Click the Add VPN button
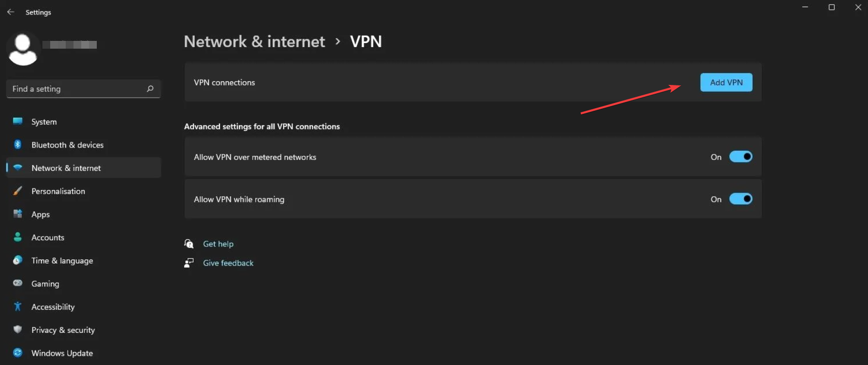 (726, 82)
